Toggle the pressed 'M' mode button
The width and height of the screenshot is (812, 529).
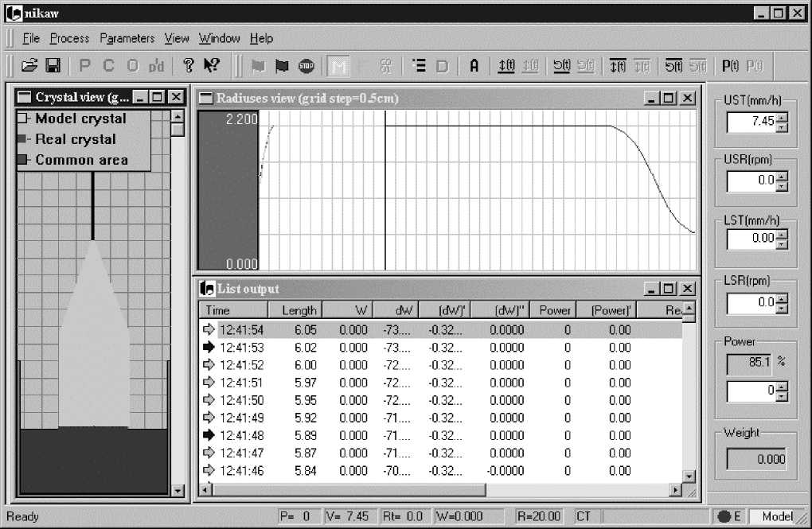coord(338,66)
